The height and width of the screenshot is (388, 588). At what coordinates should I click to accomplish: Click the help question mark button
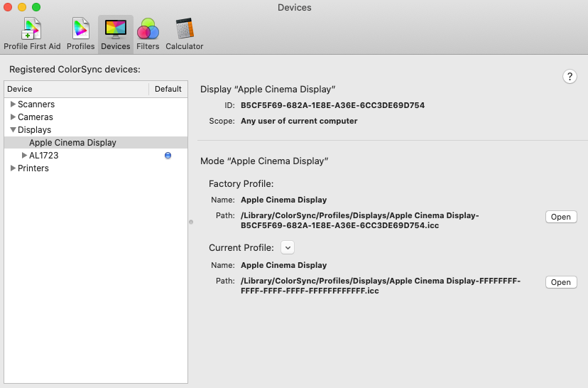click(570, 77)
